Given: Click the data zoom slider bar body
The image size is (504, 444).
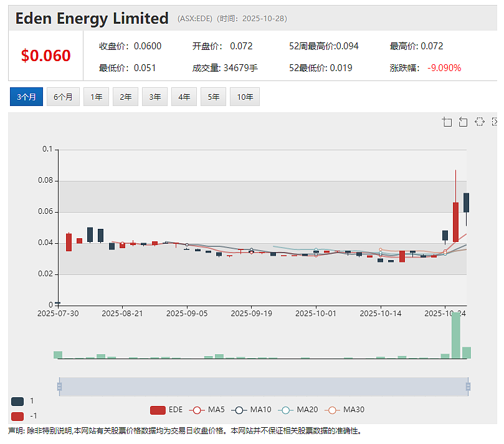Looking at the screenshot, I should point(264,387).
